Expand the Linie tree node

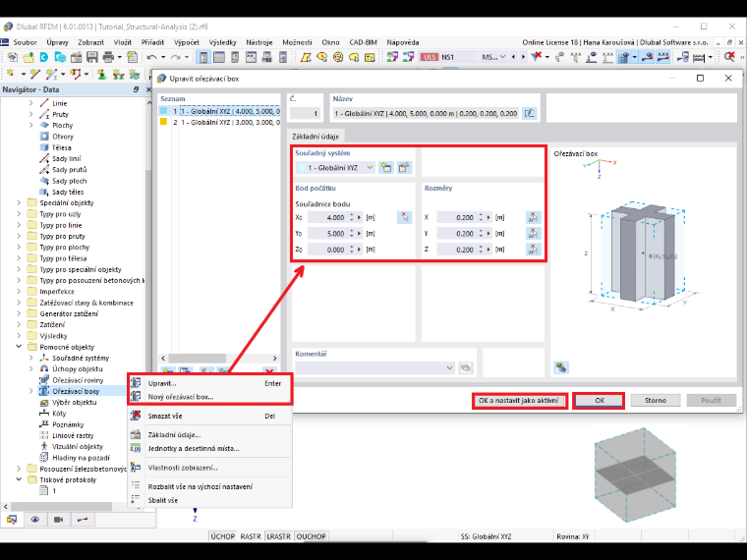pos(31,103)
